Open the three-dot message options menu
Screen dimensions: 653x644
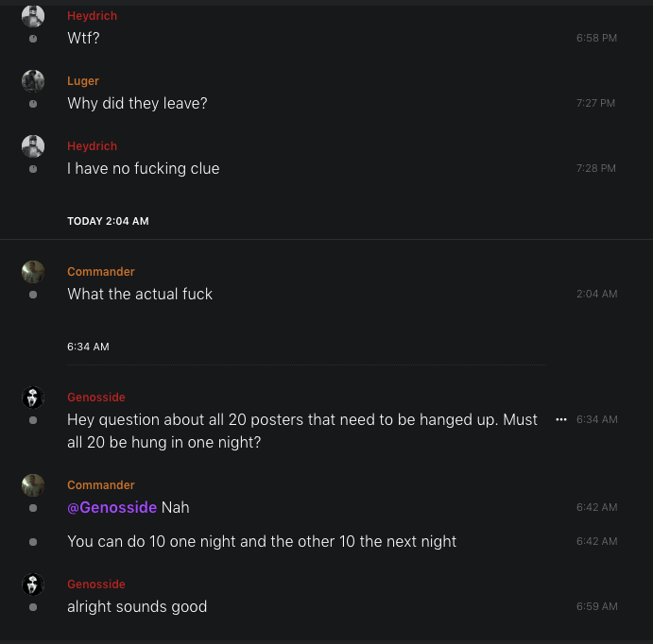coord(561,419)
